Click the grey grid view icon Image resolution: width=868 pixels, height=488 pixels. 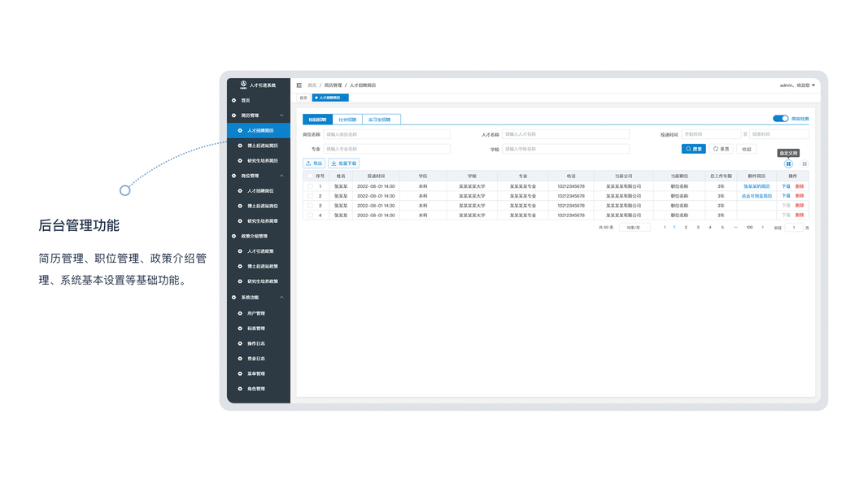click(x=805, y=163)
